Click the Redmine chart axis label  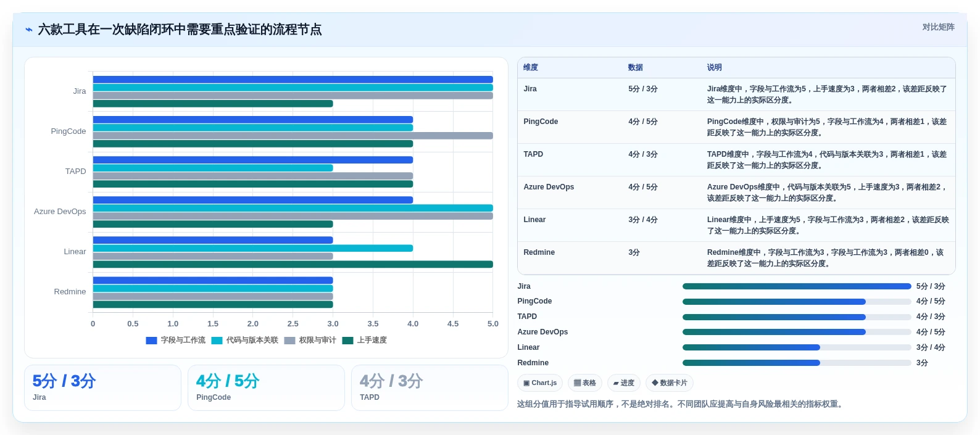pyautogui.click(x=70, y=292)
